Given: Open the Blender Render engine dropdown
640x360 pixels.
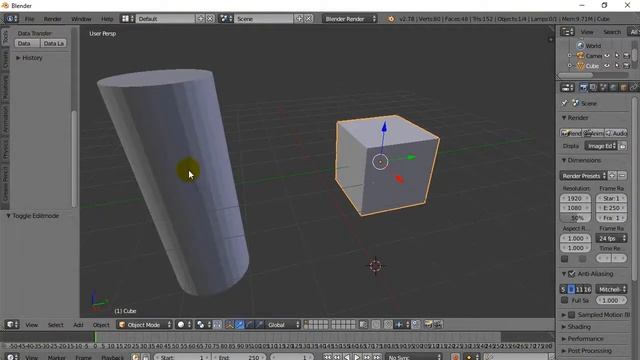Looking at the screenshot, I should 350,19.
